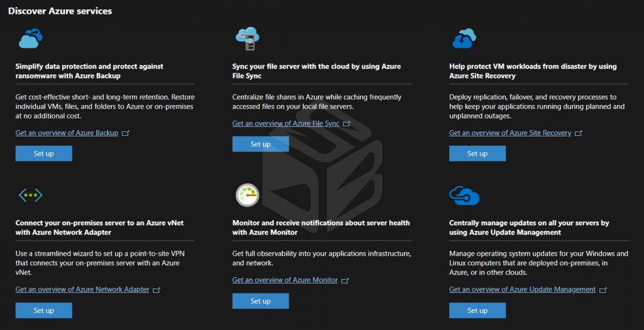Set up Azure Site Recovery
The image size is (644, 330).
[x=478, y=153]
